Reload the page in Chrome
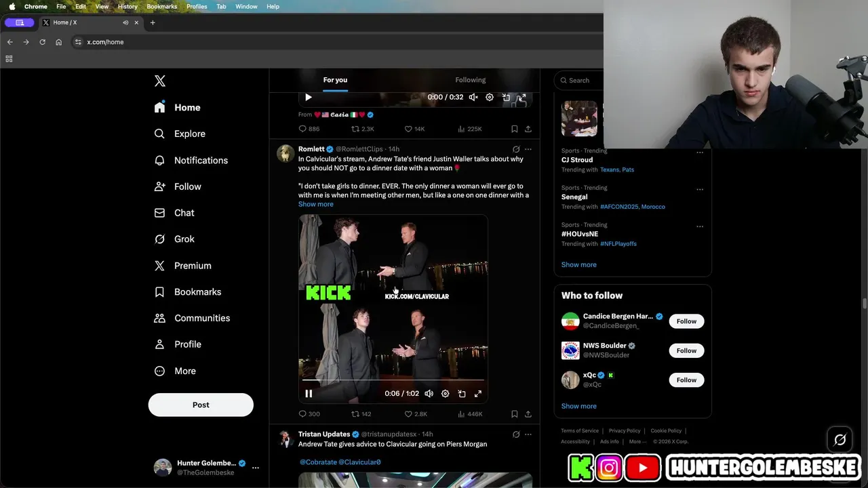Viewport: 868px width, 488px height. [x=42, y=42]
